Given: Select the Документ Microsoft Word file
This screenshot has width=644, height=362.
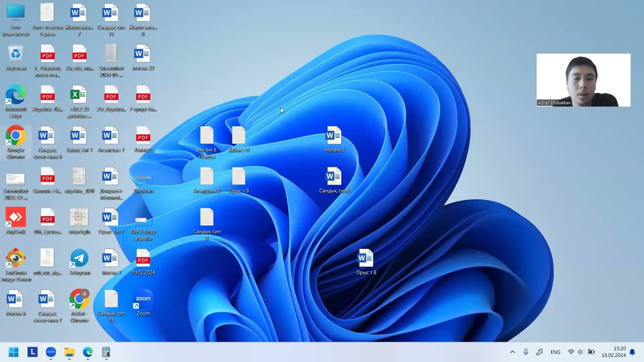Looking at the screenshot, I should [111, 184].
